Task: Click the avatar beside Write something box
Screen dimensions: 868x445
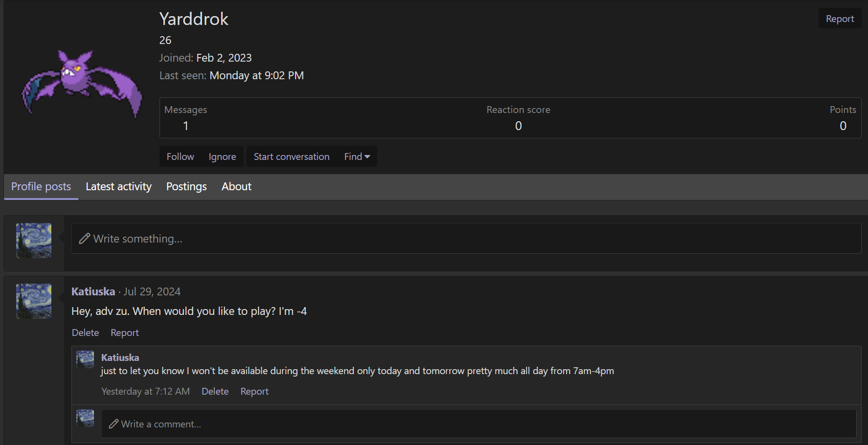Action: point(34,241)
